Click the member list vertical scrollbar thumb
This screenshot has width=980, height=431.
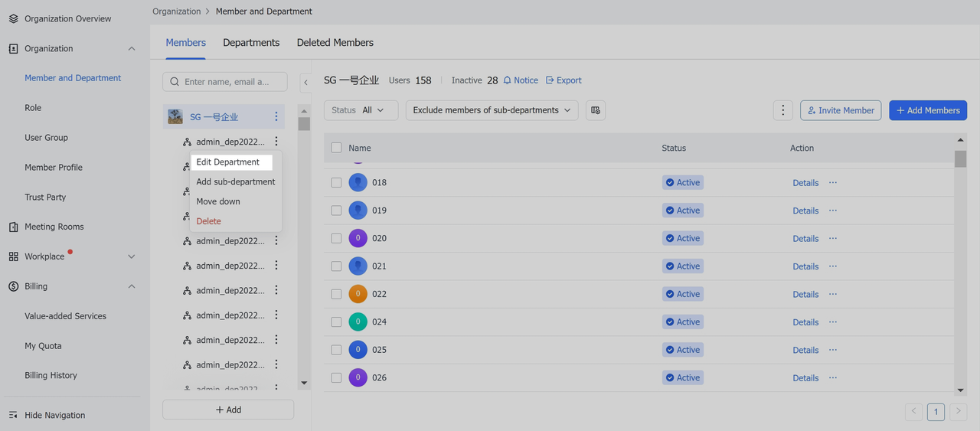pyautogui.click(x=960, y=158)
